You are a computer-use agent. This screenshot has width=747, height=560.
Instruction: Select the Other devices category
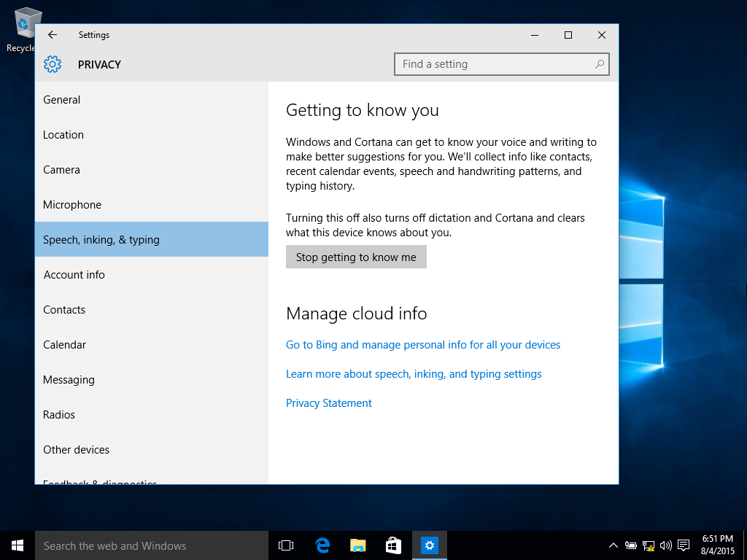click(x=152, y=449)
